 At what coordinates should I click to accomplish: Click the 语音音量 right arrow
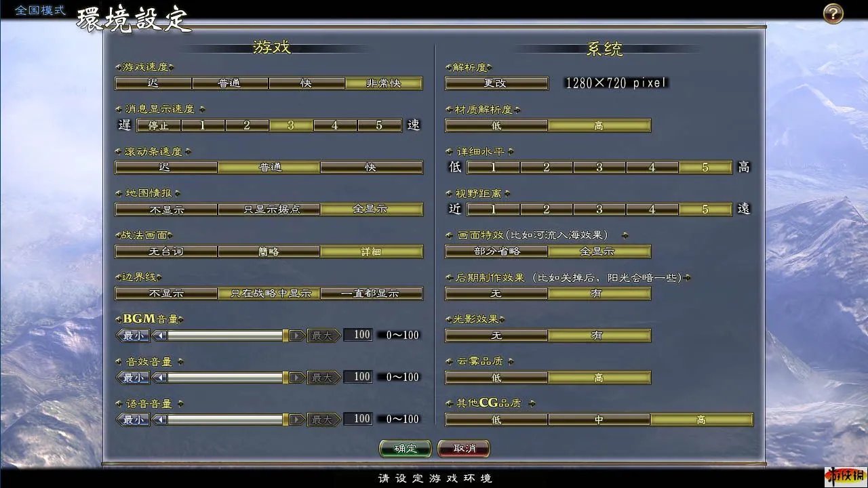[297, 420]
